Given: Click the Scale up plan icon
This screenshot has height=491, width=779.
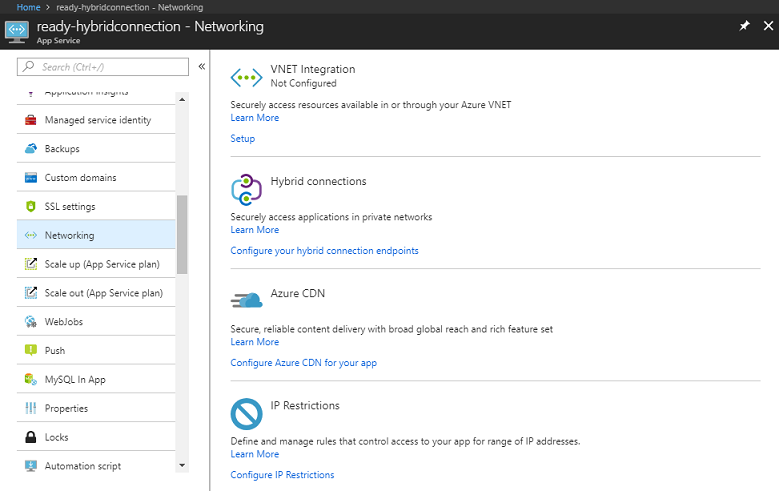Looking at the screenshot, I should pos(31,264).
